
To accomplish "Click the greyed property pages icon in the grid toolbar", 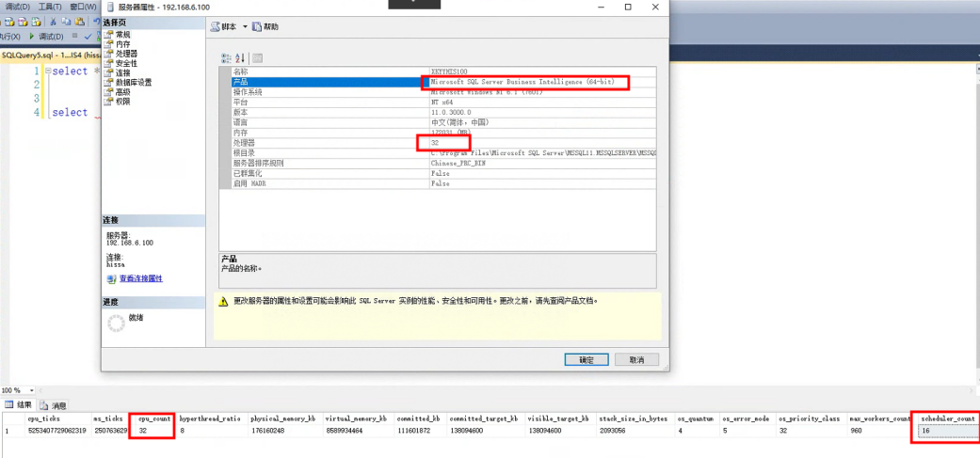I will [257, 58].
